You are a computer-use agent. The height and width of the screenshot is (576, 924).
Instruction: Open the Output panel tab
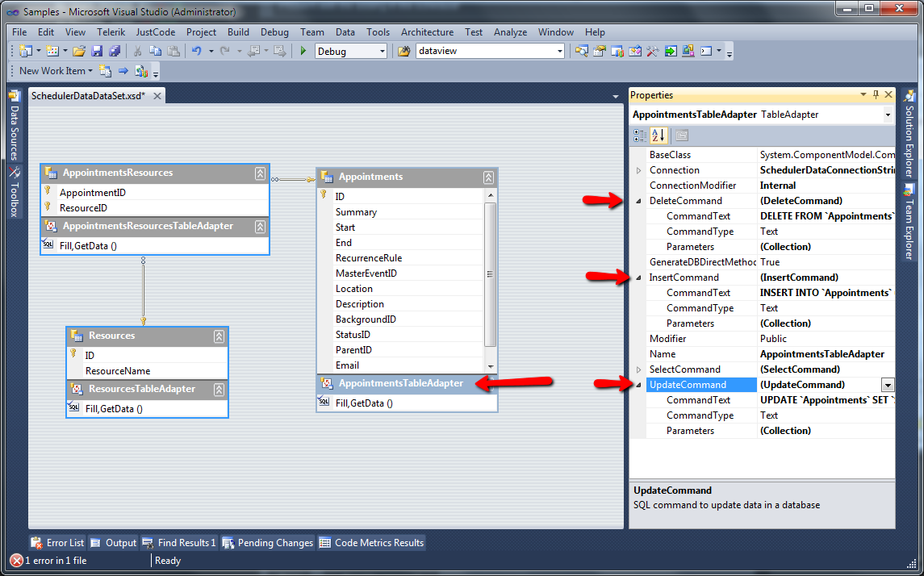coord(113,542)
